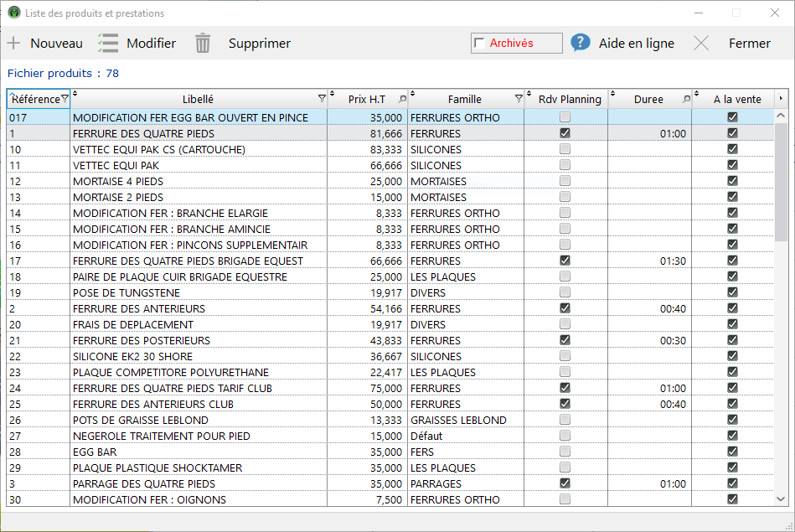Sort by the Libellé column header
This screenshot has height=532, width=795.
(198, 99)
